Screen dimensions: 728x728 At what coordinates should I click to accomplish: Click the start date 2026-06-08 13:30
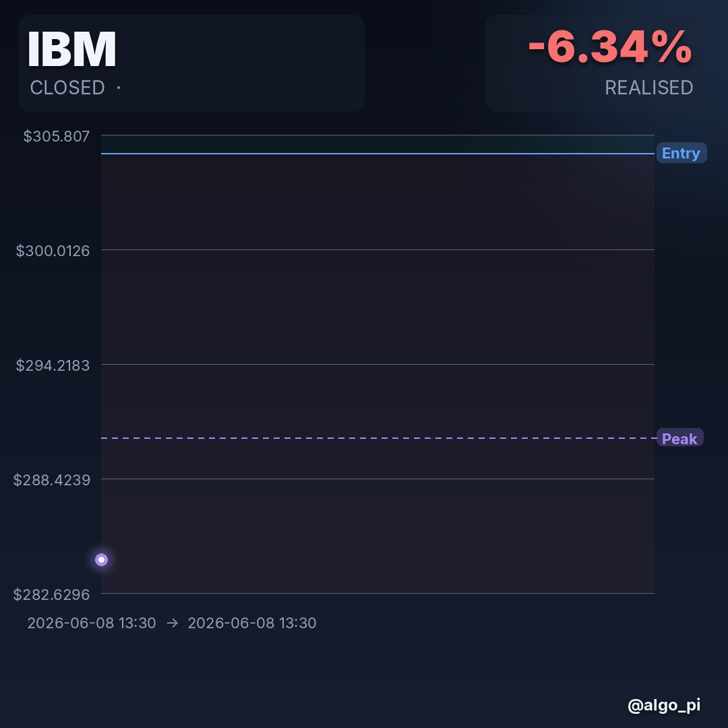[92, 623]
